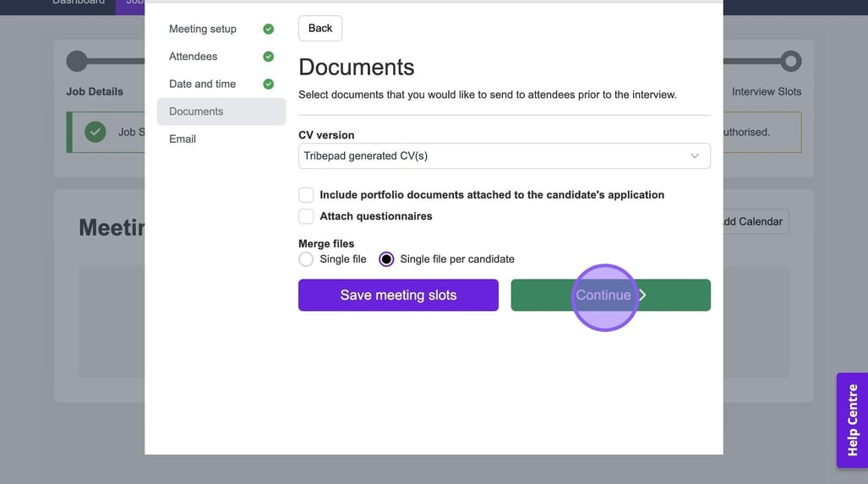Open the Email step in sidebar
Screen dimensions: 868x484
coord(183,139)
